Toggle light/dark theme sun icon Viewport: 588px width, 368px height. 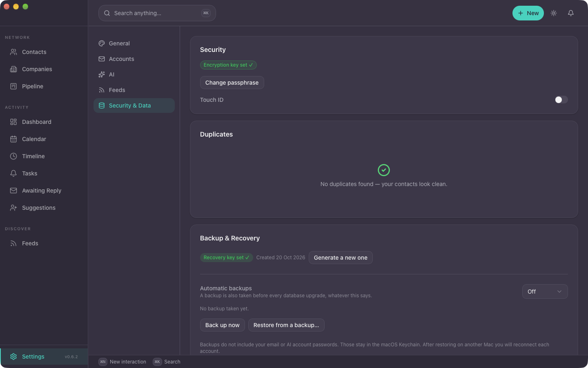pyautogui.click(x=554, y=13)
